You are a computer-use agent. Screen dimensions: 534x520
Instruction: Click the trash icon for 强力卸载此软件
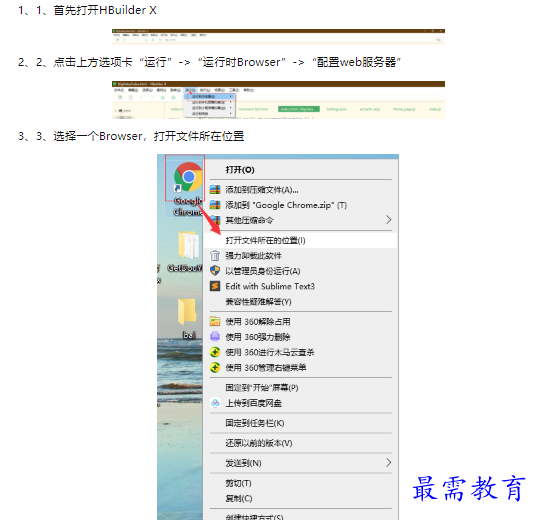[x=215, y=255]
